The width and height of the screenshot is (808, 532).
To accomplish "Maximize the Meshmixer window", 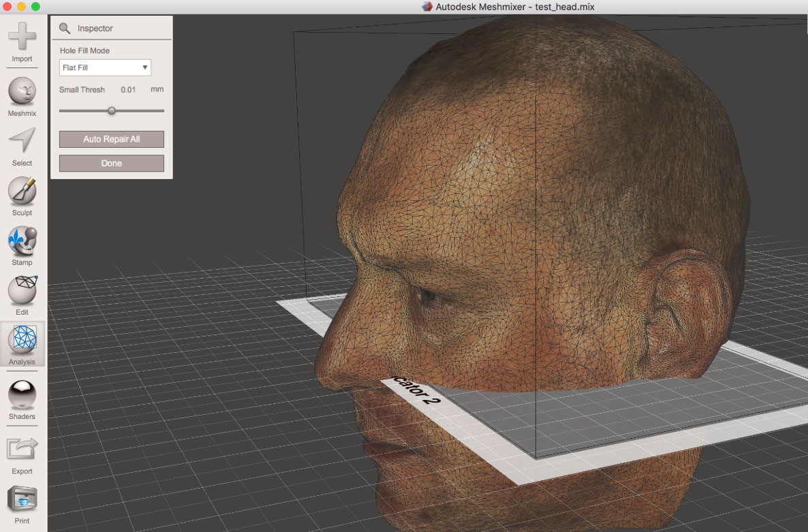I will (35, 7).
